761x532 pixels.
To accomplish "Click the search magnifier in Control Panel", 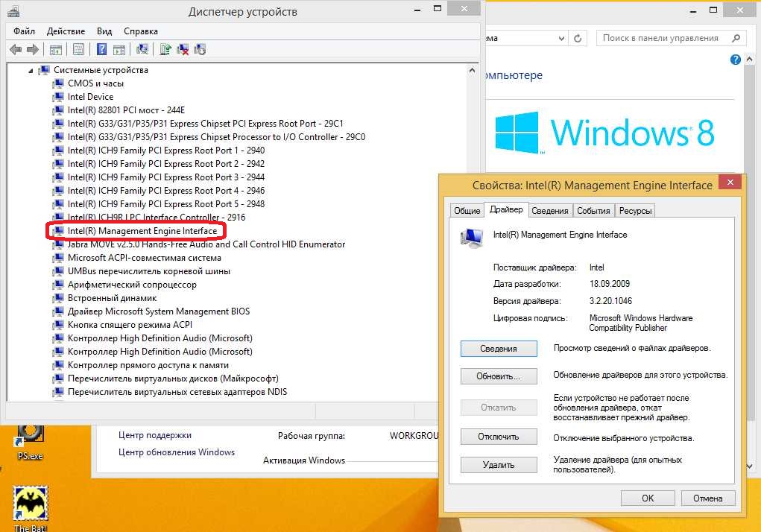I will pyautogui.click(x=736, y=38).
